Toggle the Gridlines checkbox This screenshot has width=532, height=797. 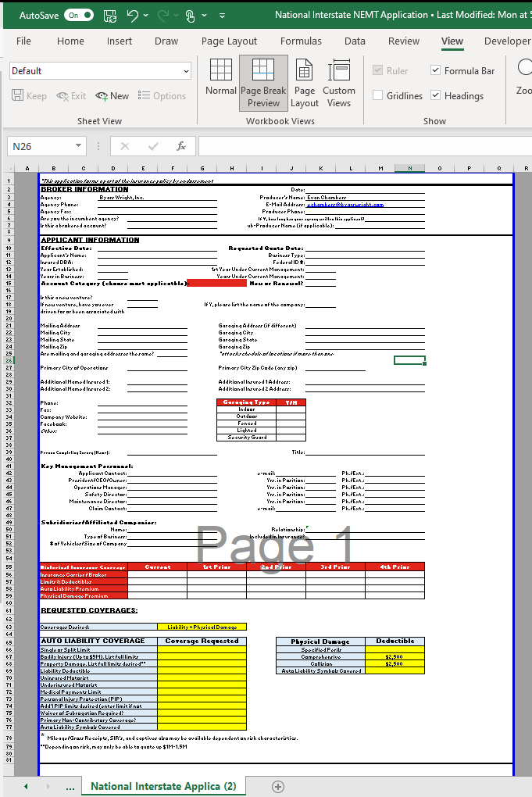(377, 95)
